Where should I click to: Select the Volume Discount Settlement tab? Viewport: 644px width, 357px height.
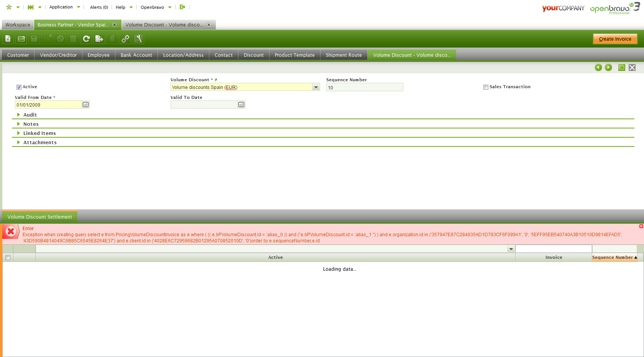[x=39, y=217]
